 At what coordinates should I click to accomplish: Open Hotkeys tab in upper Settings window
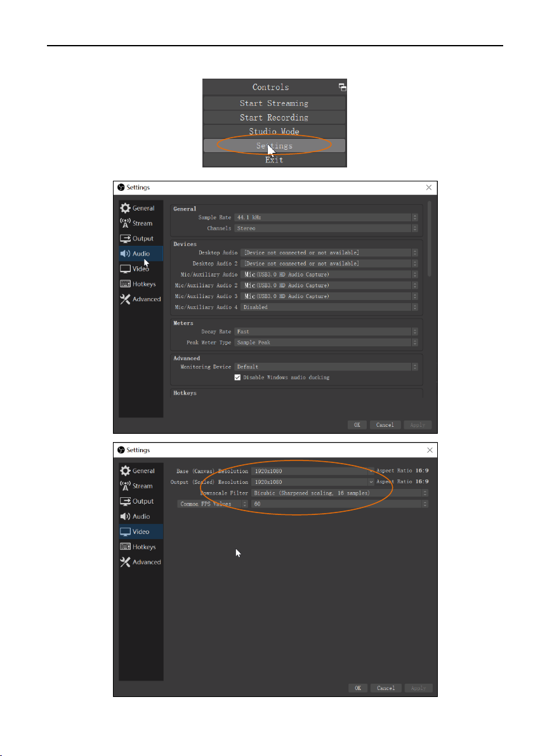tap(141, 284)
